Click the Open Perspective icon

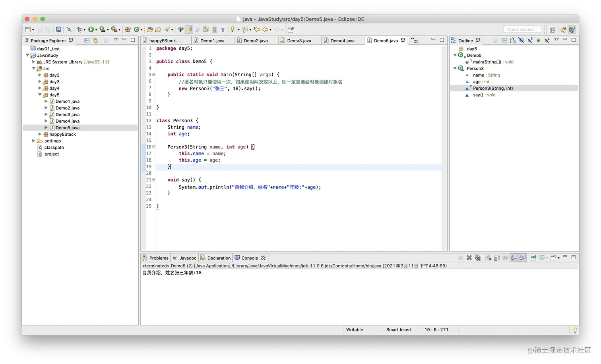point(553,29)
